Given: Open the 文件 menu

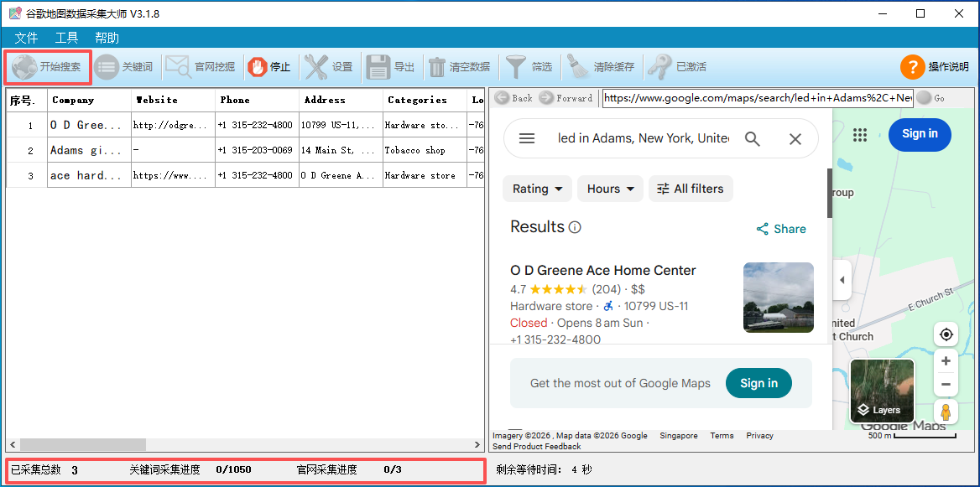Looking at the screenshot, I should pos(26,38).
